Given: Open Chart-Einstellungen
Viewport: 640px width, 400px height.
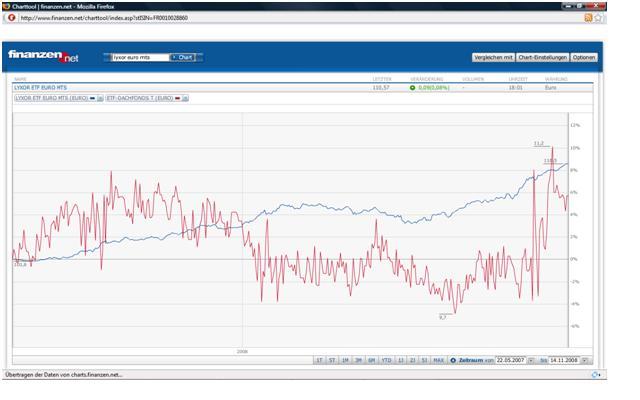Looking at the screenshot, I should point(542,58).
